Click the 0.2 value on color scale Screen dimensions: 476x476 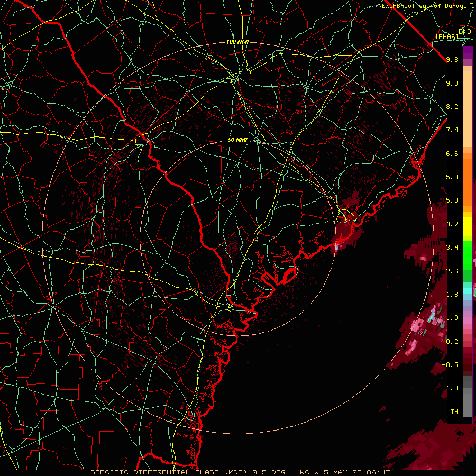tap(452, 342)
